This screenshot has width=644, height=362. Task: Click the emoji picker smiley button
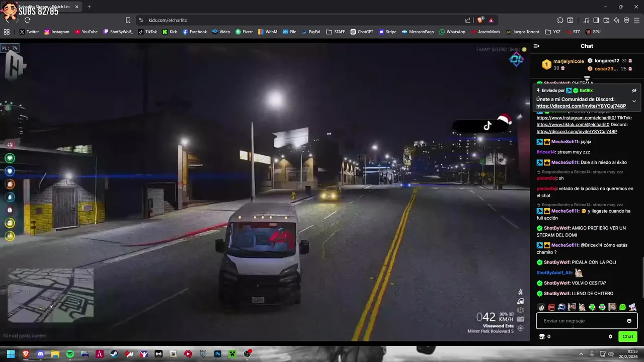629,321
